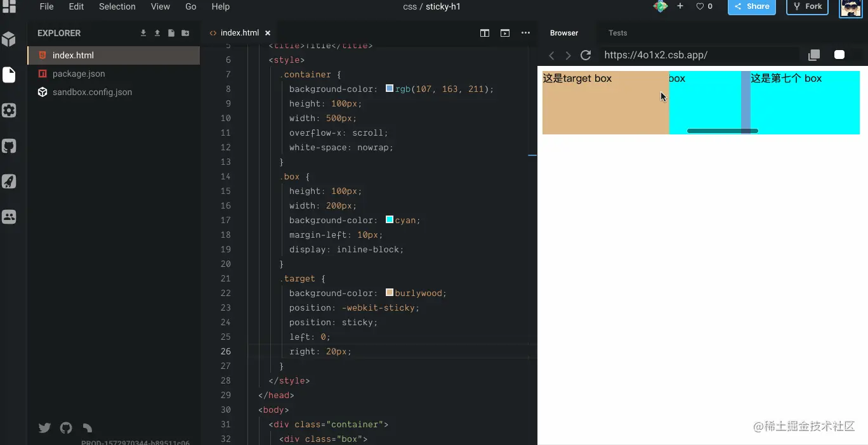
Task: Create new folder with Explorer icon
Action: [185, 33]
